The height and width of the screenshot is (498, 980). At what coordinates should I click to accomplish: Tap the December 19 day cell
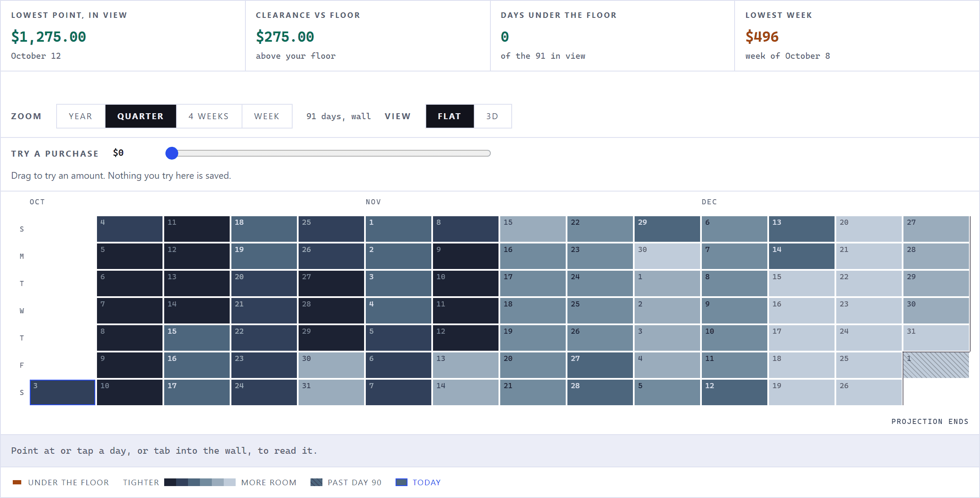click(x=802, y=392)
